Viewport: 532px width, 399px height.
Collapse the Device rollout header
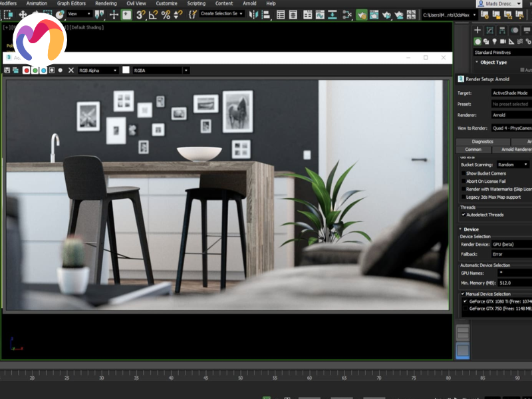click(471, 229)
